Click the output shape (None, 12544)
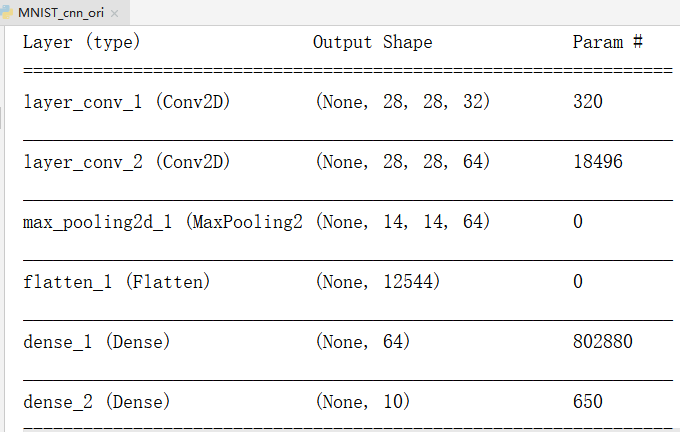 point(377,281)
